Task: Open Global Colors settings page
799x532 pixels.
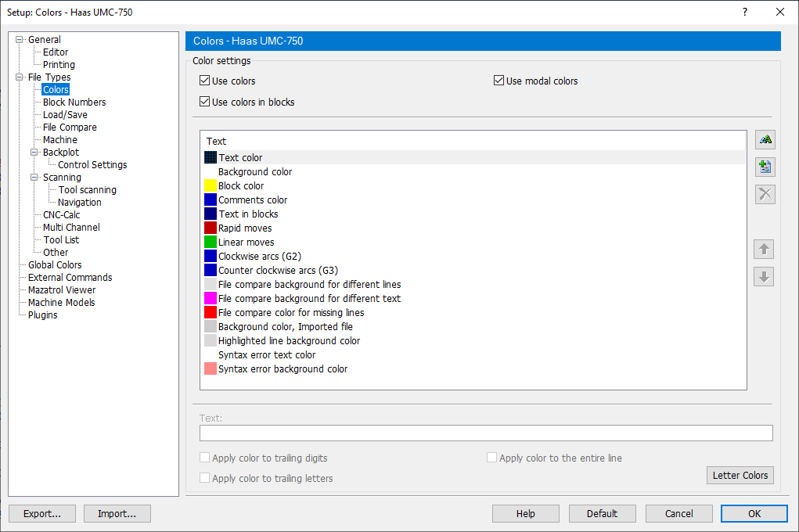Action: click(x=55, y=265)
